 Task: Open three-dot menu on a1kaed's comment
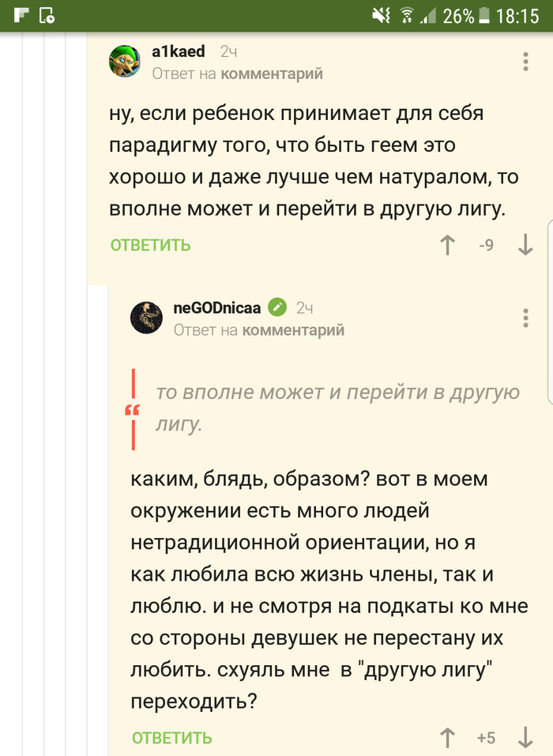click(x=526, y=62)
